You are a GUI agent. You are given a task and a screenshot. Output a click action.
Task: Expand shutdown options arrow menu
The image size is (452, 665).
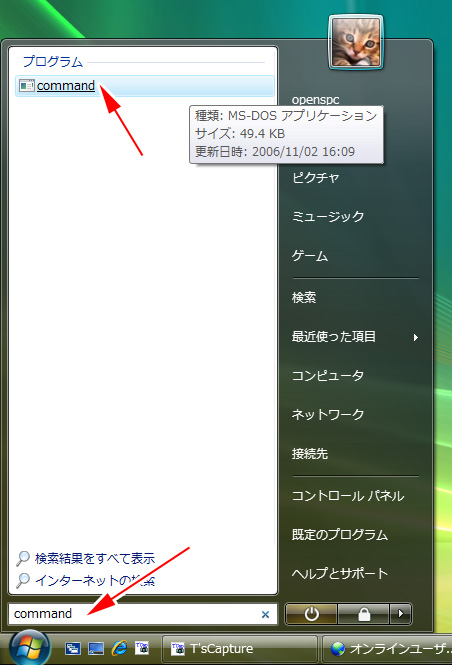pos(400,614)
